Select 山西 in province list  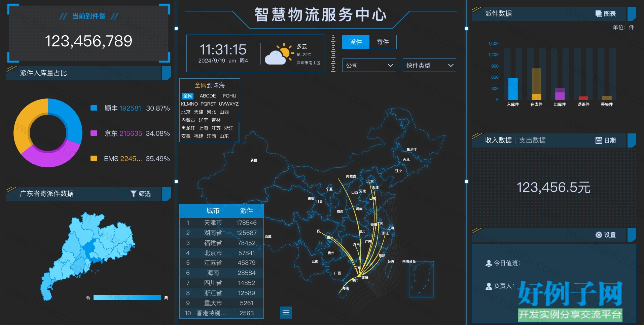224,112
